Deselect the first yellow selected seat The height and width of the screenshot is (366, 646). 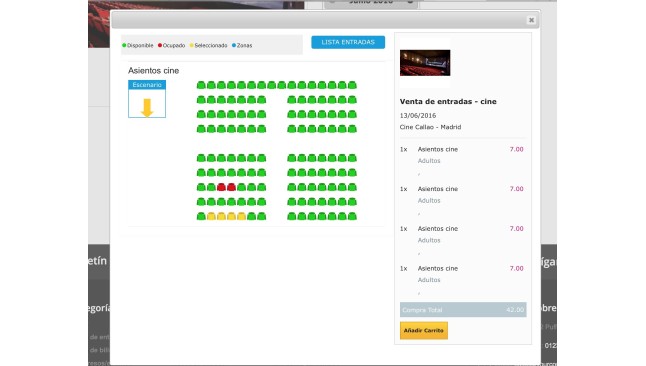click(x=211, y=216)
